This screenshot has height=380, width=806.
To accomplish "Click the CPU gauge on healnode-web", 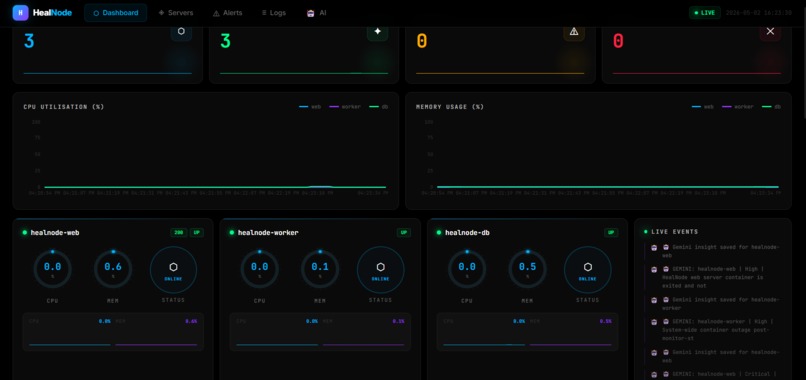I will pyautogui.click(x=52, y=269).
